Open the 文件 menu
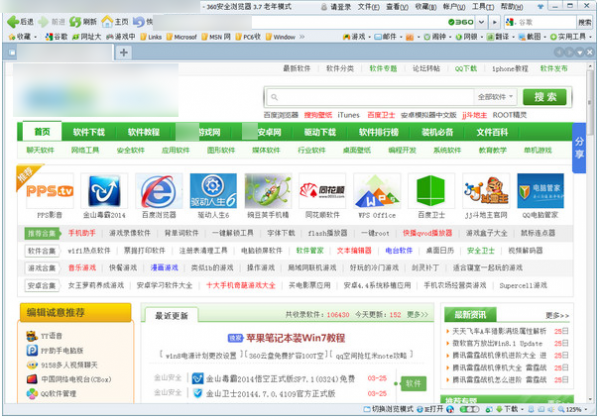Viewport: 600px width, 419px height. click(x=369, y=7)
